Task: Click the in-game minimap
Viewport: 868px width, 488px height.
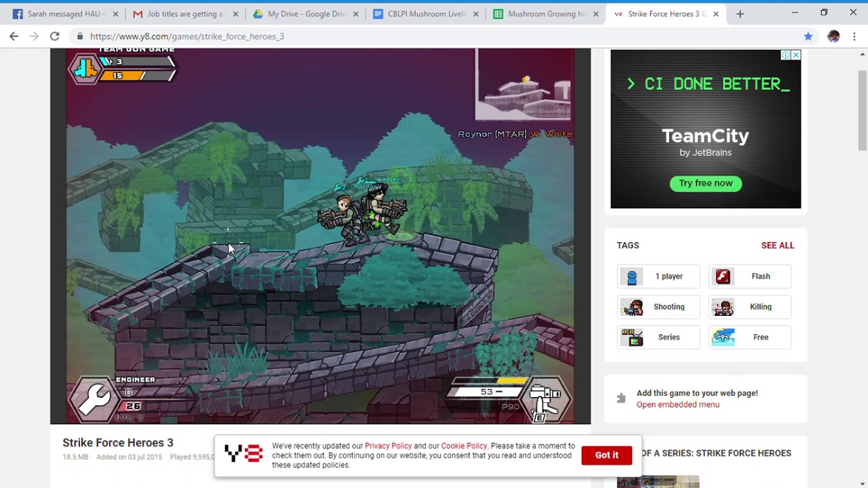Action: tap(523, 85)
